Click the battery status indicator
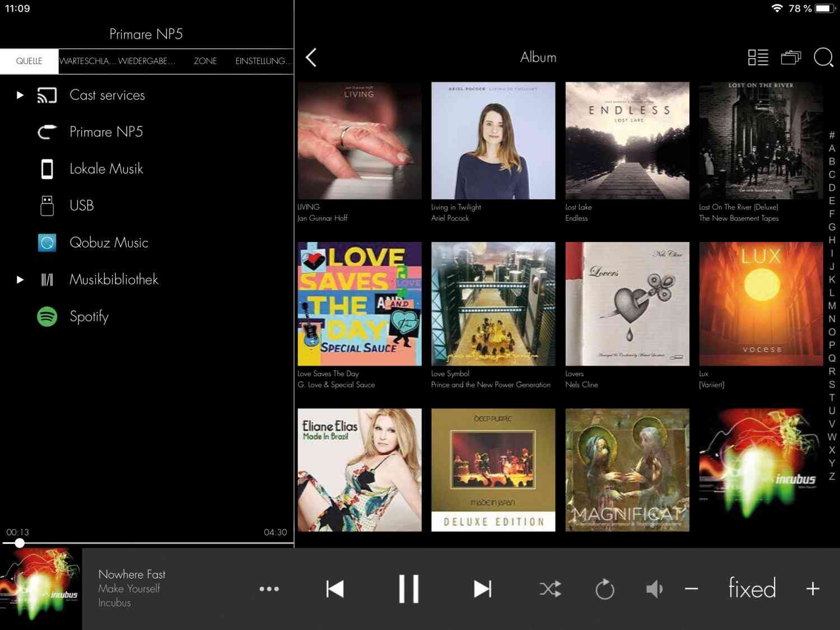840x630 pixels. pos(826,8)
